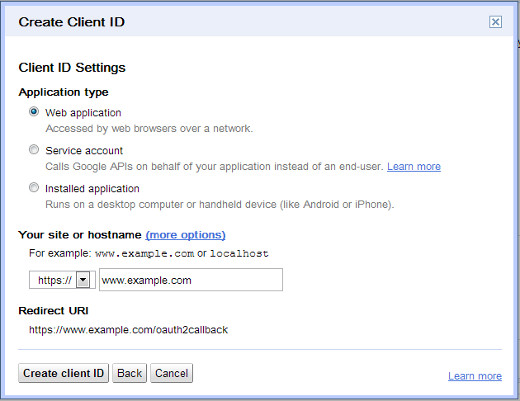Click the 'Your site or hostname' heading
Image resolution: width=520 pixels, height=401 pixels.
pos(80,235)
